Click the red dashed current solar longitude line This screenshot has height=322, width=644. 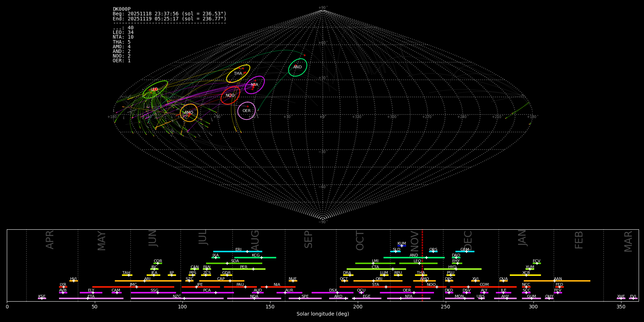pos(422,265)
